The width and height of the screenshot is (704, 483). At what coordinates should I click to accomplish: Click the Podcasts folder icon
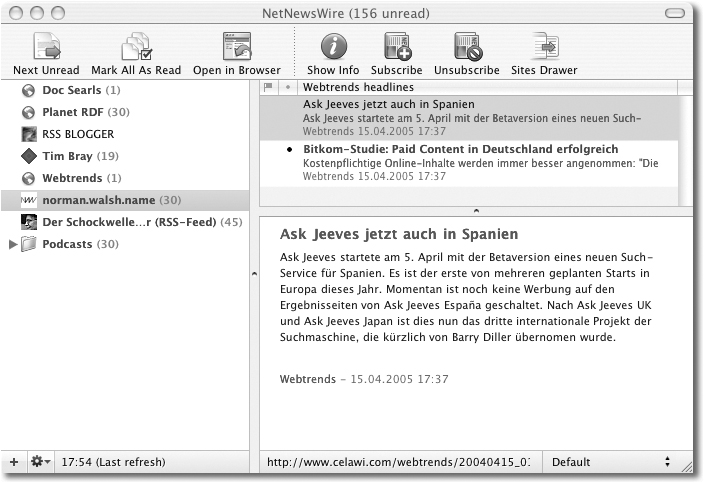[29, 244]
